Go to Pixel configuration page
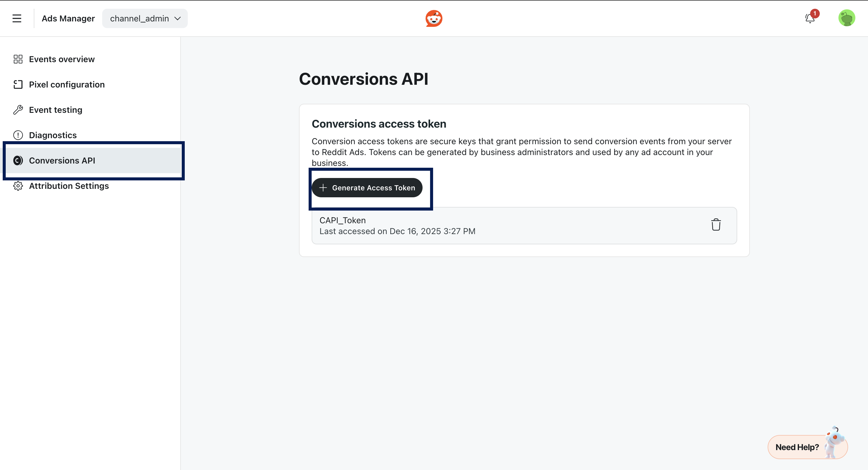 click(67, 85)
